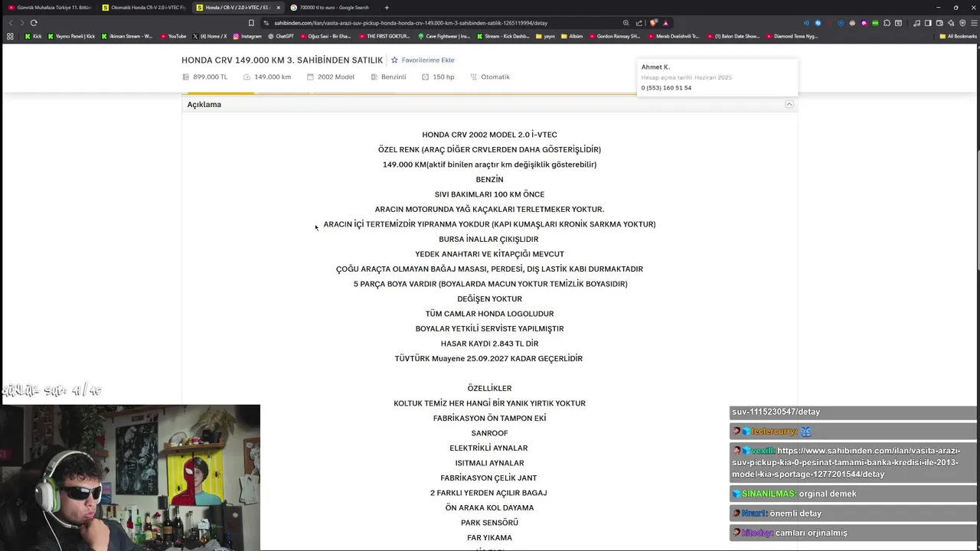The height and width of the screenshot is (551, 980).
Task: Click the 2002 Model label
Action: point(336,77)
